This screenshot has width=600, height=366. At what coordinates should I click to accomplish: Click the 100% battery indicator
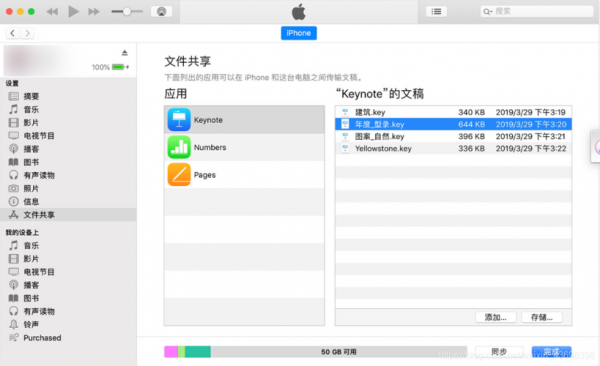coord(110,67)
